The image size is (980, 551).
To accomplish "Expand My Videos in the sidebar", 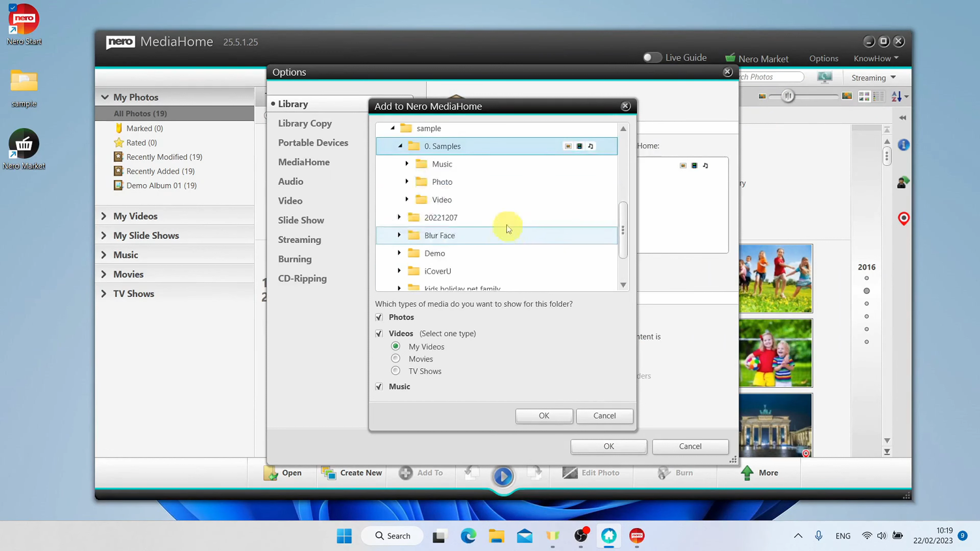I will coord(104,216).
